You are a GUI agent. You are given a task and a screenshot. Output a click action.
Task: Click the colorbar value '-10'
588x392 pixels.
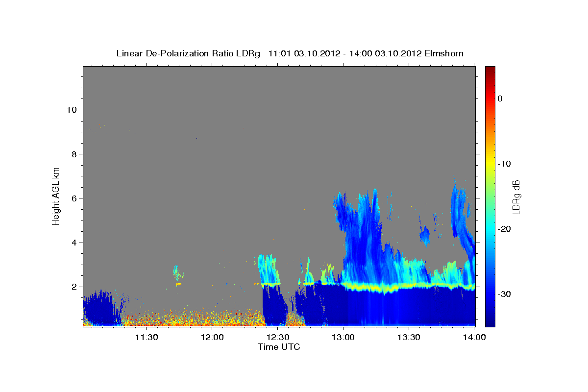pos(504,164)
